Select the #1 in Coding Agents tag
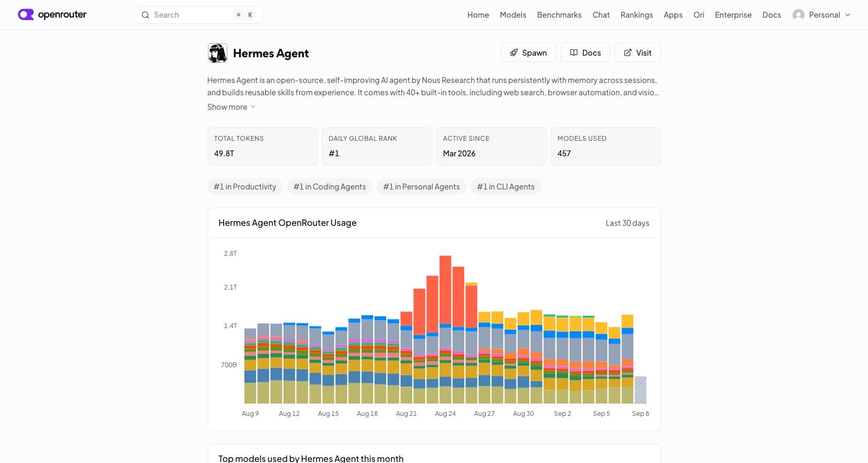Screen dimensions: 868x463 coord(329,187)
